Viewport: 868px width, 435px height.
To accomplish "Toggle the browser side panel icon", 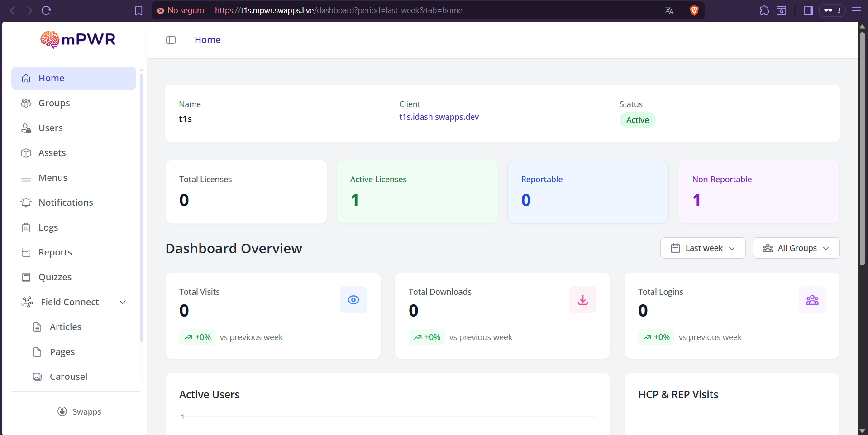I will point(808,10).
